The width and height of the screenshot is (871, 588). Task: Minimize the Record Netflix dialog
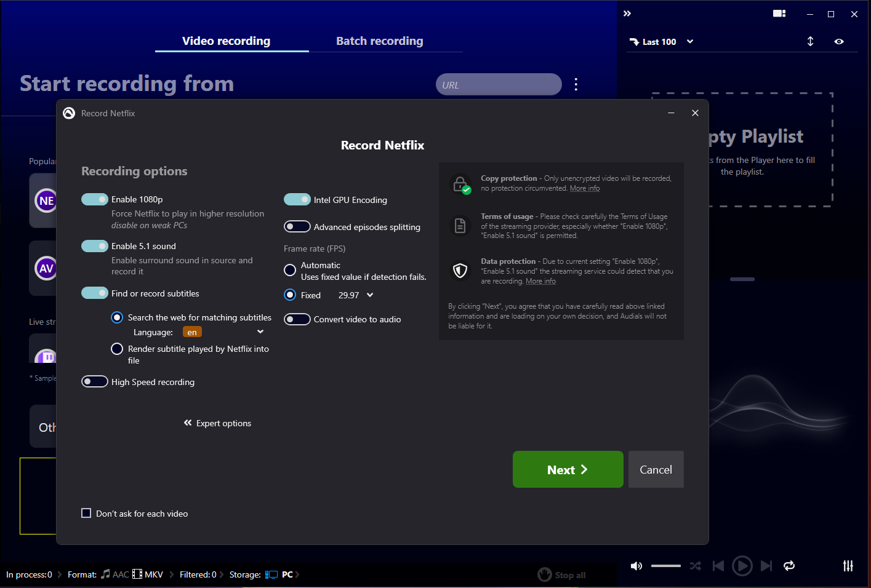click(671, 113)
